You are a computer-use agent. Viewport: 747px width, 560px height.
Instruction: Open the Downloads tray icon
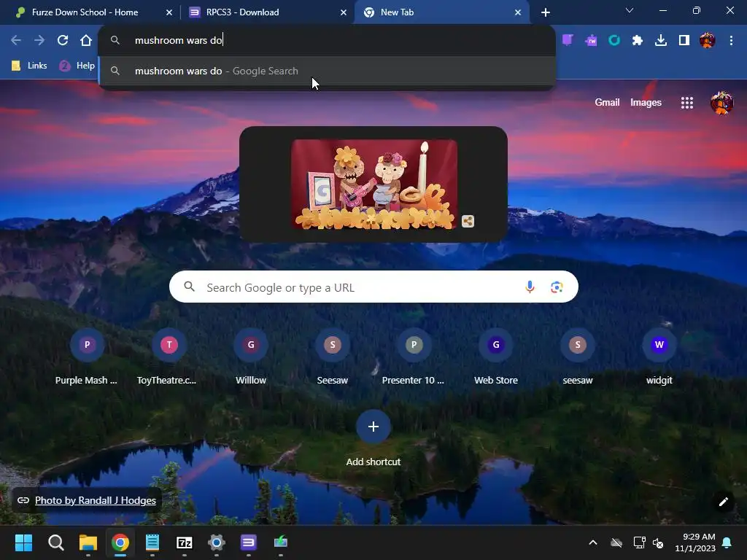661,41
